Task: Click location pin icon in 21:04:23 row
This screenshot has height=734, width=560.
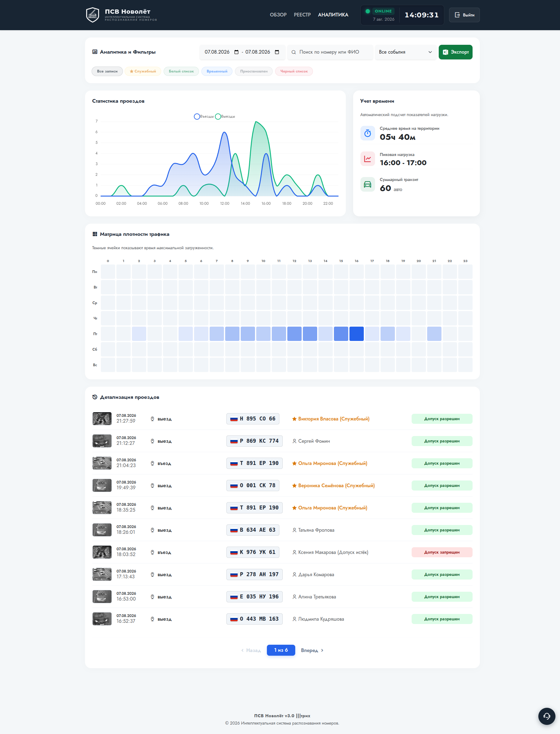Action: [152, 463]
